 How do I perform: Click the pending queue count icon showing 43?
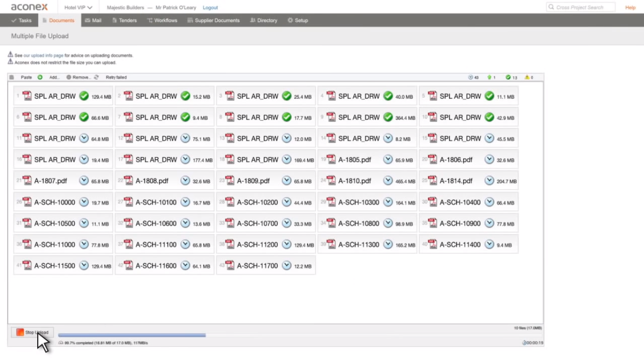point(470,77)
